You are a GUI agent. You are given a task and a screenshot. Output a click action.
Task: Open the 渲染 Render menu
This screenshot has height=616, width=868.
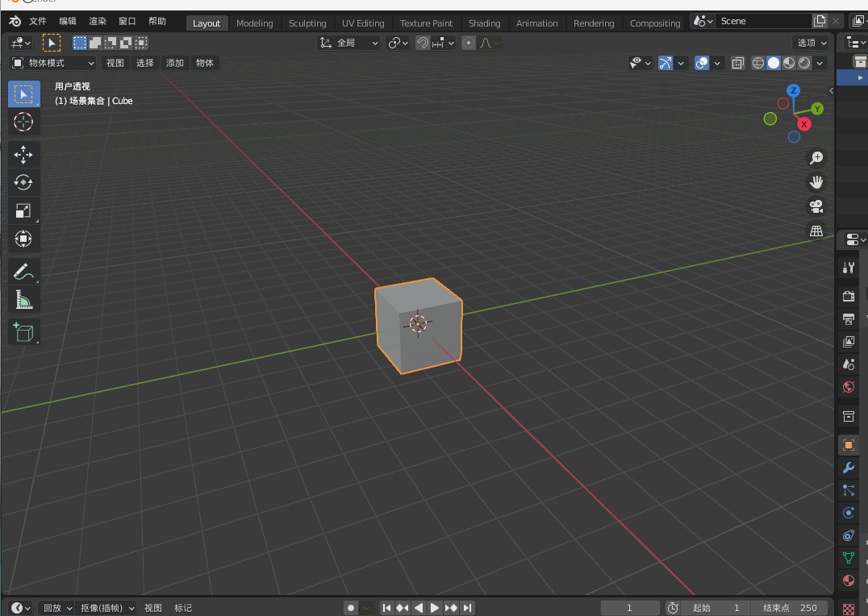98,21
